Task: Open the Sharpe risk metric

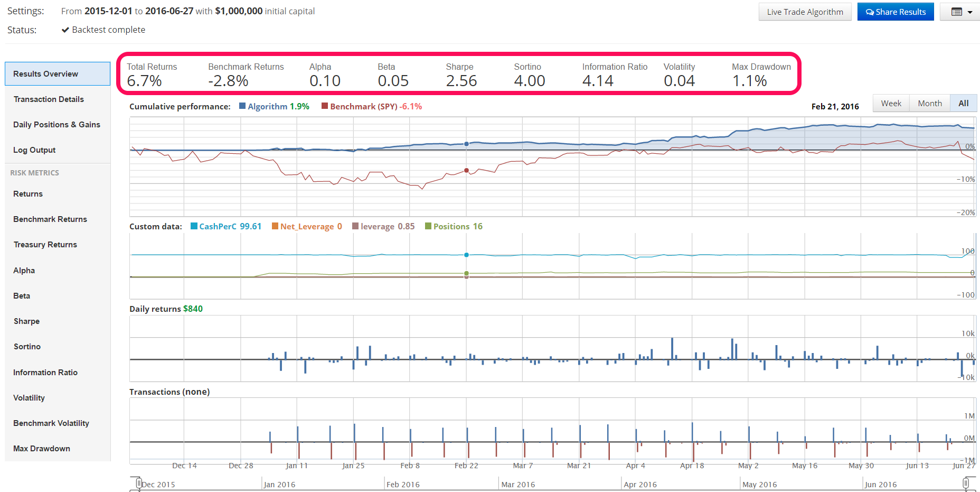Action: click(x=26, y=321)
